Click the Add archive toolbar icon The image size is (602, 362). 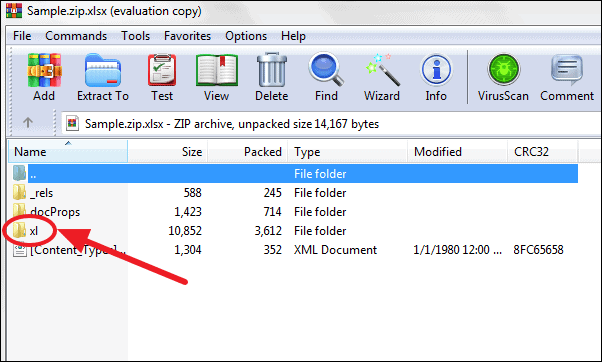(44, 77)
